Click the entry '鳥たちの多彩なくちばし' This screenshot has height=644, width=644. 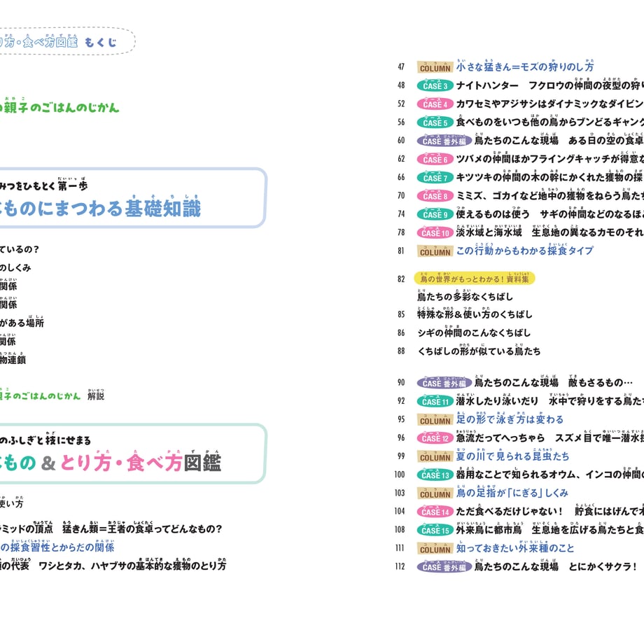click(465, 296)
